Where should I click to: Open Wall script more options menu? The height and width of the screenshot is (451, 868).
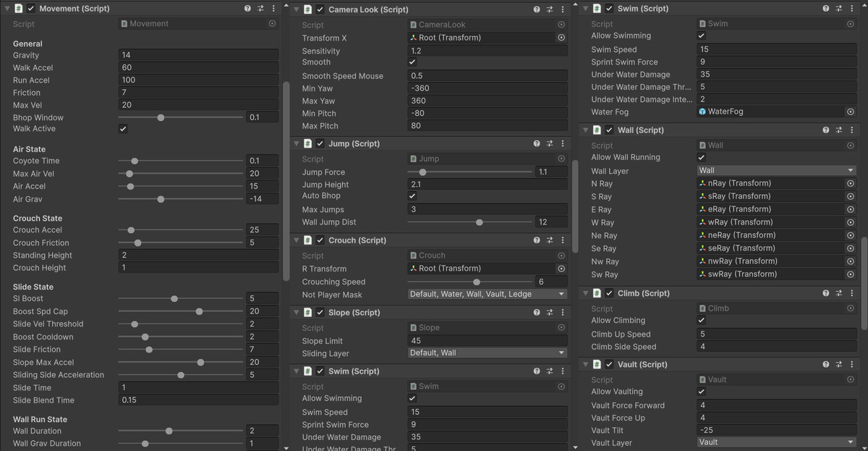click(851, 130)
